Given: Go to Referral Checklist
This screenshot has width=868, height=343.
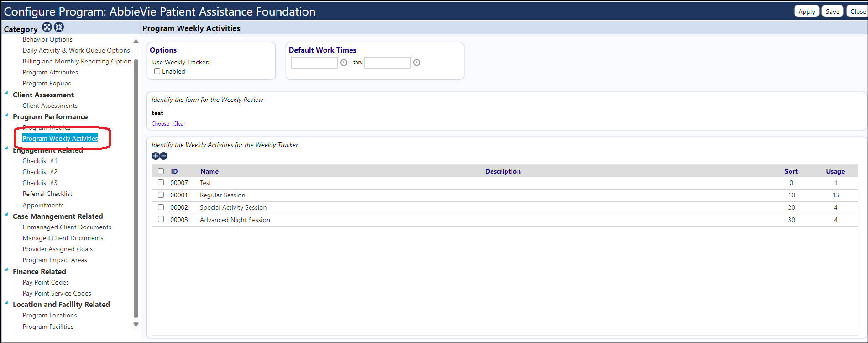Looking at the screenshot, I should point(47,194).
